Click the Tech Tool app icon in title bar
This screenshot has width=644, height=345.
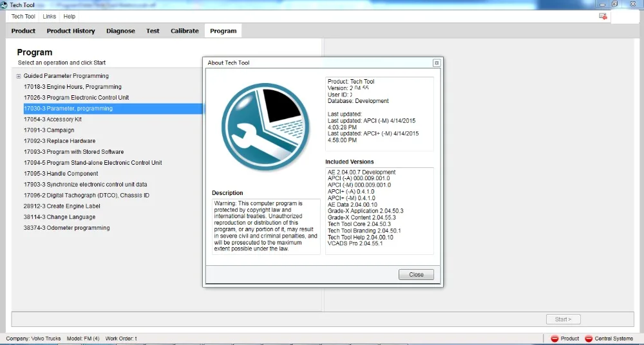point(4,5)
